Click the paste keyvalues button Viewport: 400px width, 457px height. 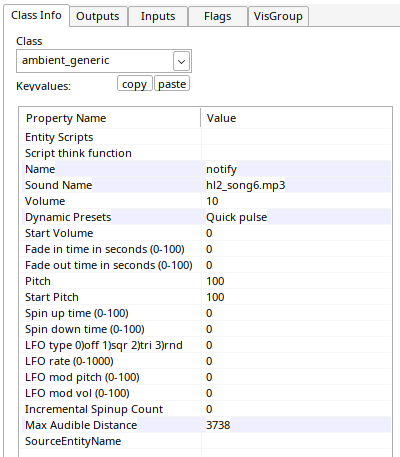[x=172, y=84]
